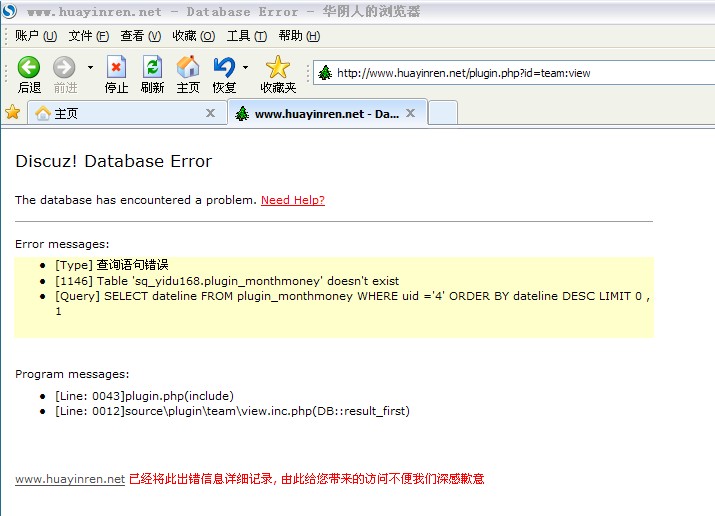
Task: Click the Sogou browser logo in title bar
Action: tap(9, 10)
